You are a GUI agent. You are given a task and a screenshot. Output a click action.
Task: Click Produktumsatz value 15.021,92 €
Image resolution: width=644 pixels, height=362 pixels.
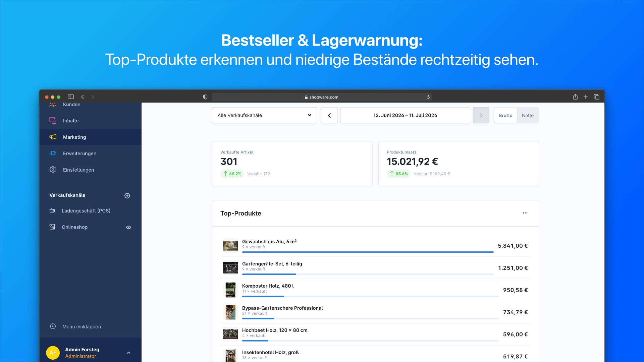pos(412,162)
